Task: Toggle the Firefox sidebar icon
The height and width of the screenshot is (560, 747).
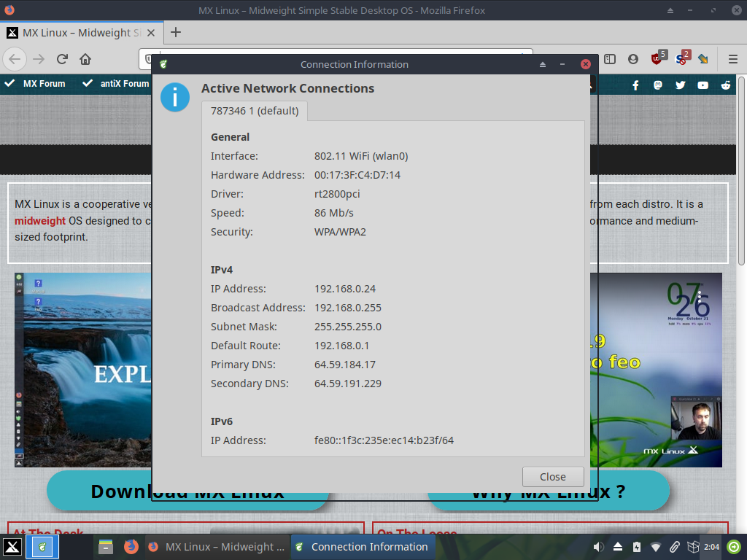Action: 610,59
